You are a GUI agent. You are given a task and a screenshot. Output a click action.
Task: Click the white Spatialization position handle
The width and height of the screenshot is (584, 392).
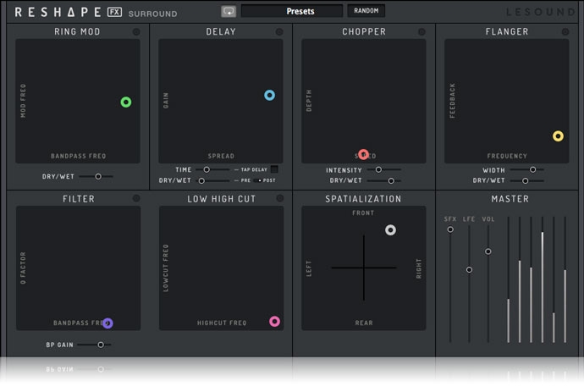tap(390, 230)
